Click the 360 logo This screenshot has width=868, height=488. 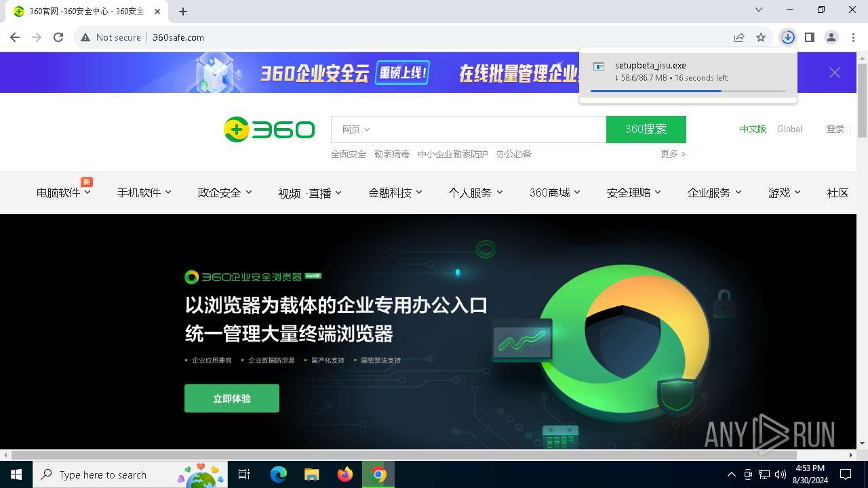coord(269,129)
